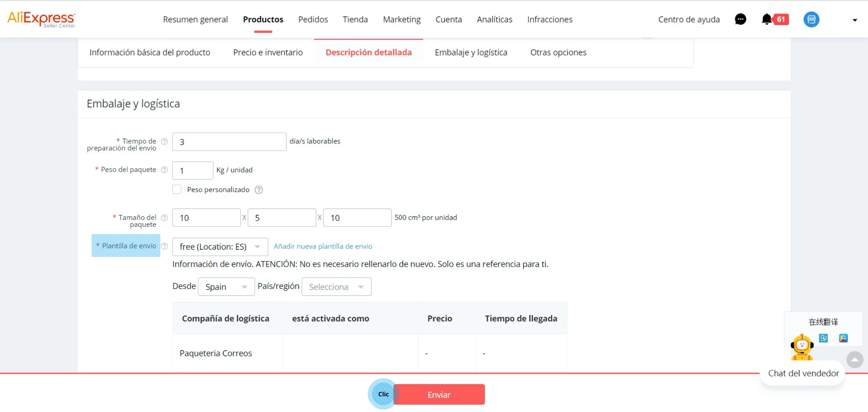Open Centro de ayuda link
The width and height of the screenshot is (868, 412).
[689, 19]
